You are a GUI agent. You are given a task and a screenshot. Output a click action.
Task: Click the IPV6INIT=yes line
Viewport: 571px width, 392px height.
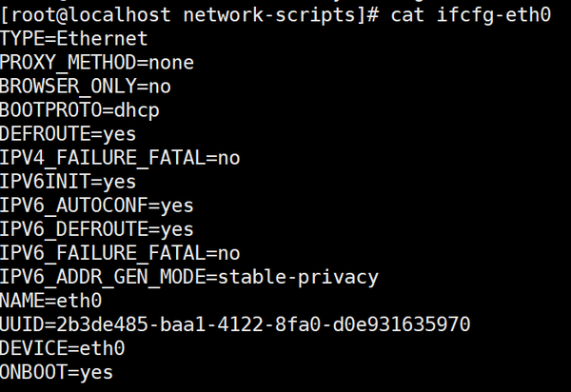pyautogui.click(x=69, y=182)
